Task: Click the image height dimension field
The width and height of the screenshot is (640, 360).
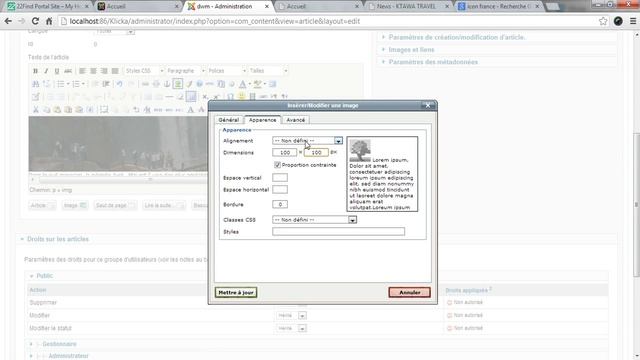Action: tap(316, 152)
